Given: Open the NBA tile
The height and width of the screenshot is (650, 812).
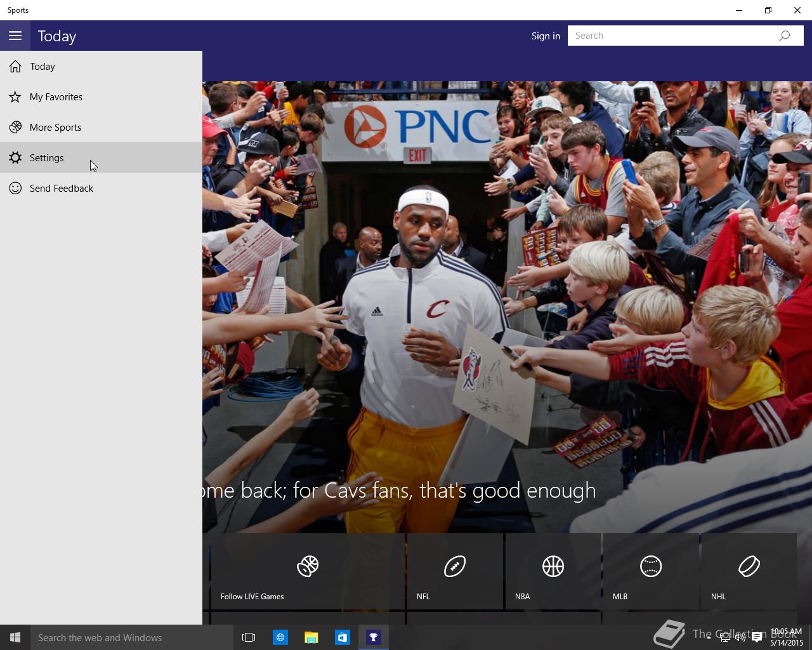Looking at the screenshot, I should pos(553,571).
